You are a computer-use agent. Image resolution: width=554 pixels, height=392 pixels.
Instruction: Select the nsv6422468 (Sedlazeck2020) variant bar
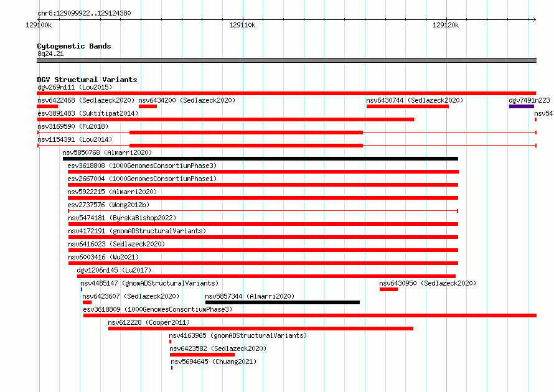pos(47,106)
